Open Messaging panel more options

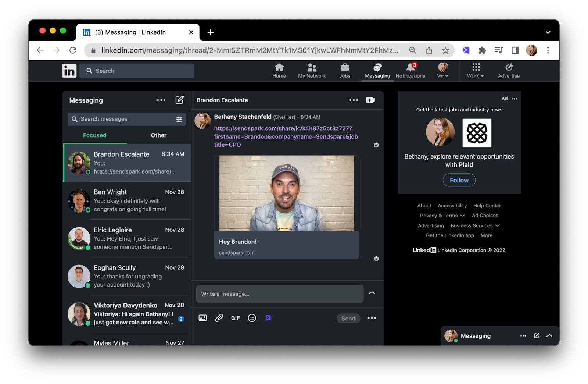(x=161, y=100)
